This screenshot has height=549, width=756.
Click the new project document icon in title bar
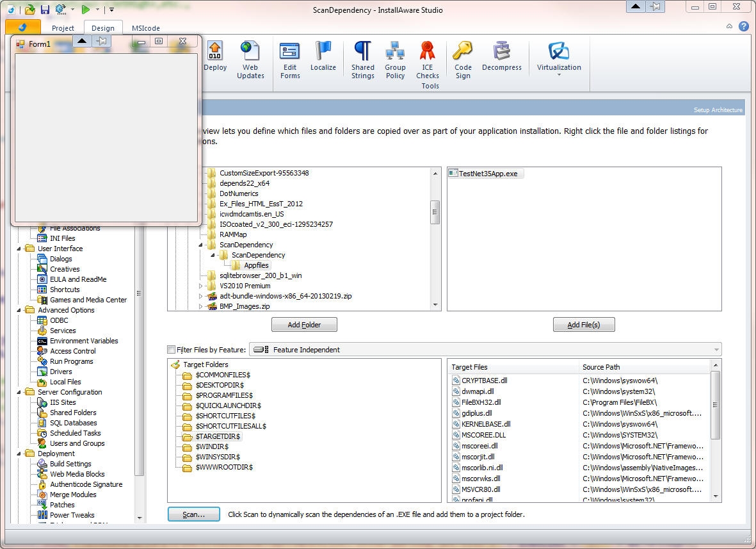point(11,10)
